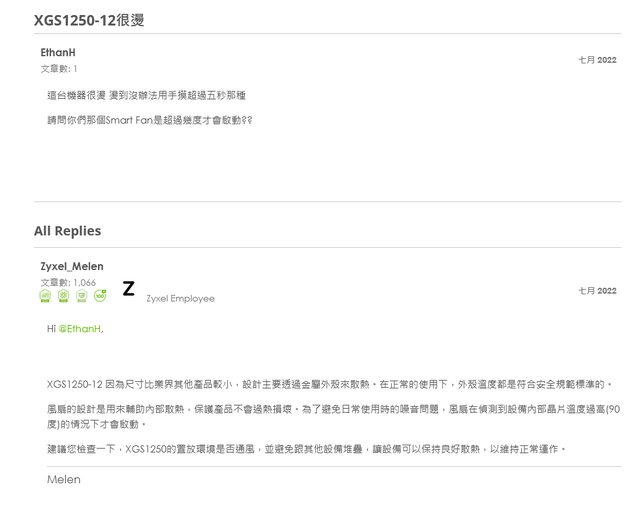Click the Melen signature at the bottom
640x514 pixels.
tap(64, 480)
